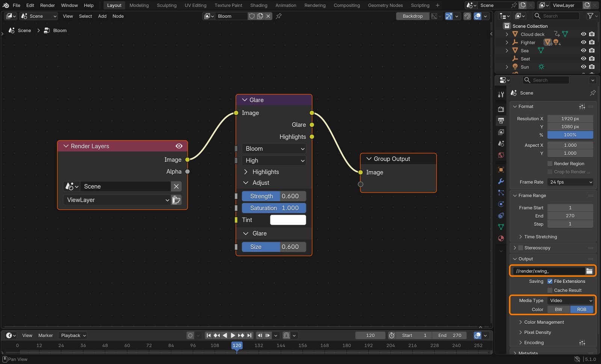Open the Tool properties tab icon

click(x=501, y=95)
